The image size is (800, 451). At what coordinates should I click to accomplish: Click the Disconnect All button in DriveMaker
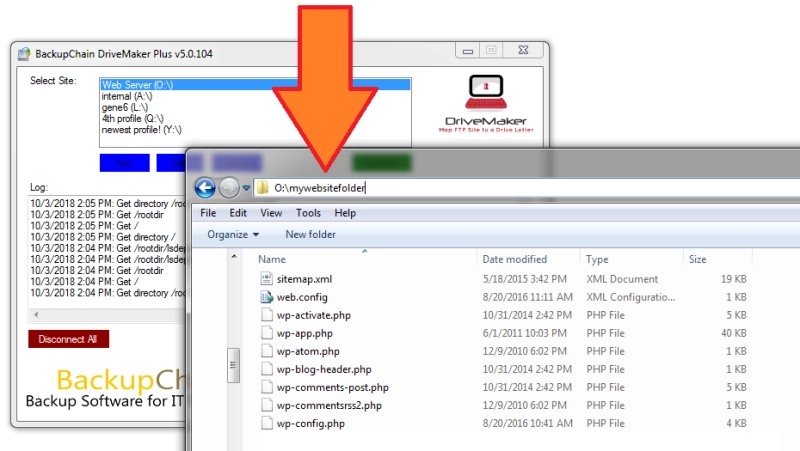tap(68, 339)
